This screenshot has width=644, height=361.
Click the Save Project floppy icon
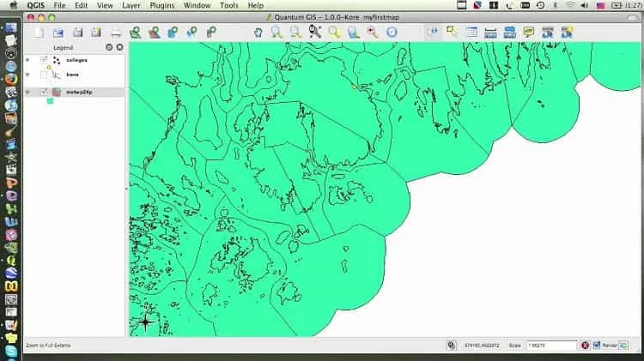77,33
